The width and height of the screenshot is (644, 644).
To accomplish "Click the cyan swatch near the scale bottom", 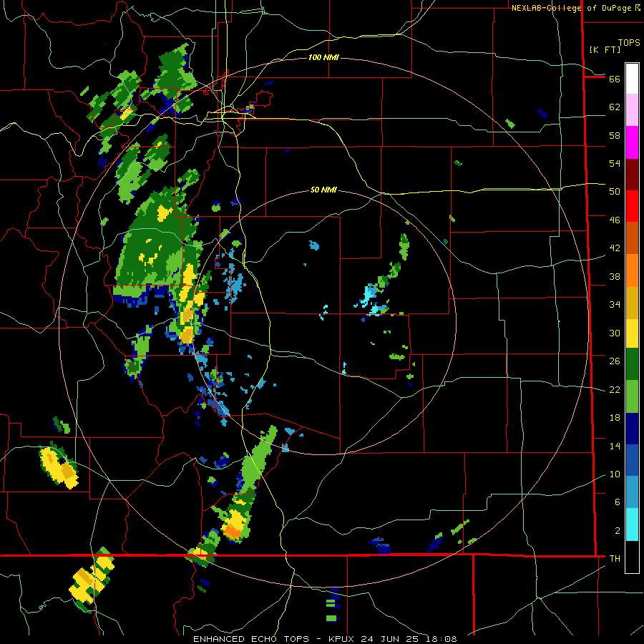I will pyautogui.click(x=632, y=525).
